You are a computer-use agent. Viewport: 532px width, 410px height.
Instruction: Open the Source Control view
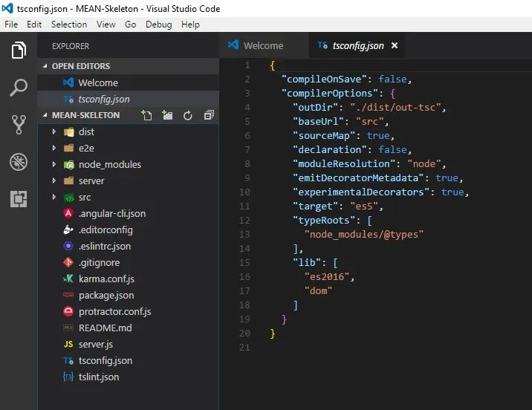click(x=19, y=125)
